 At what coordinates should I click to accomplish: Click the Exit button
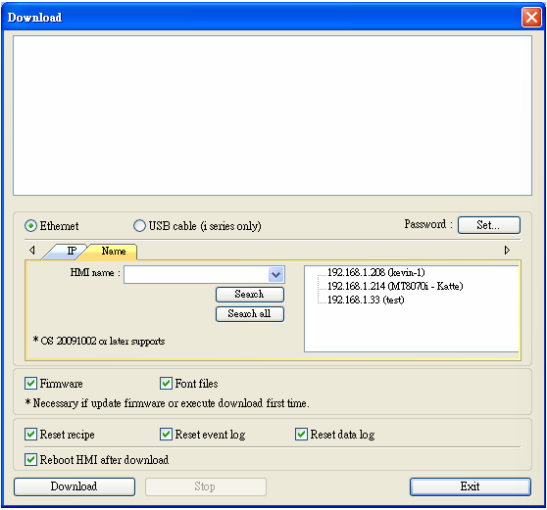click(x=470, y=487)
